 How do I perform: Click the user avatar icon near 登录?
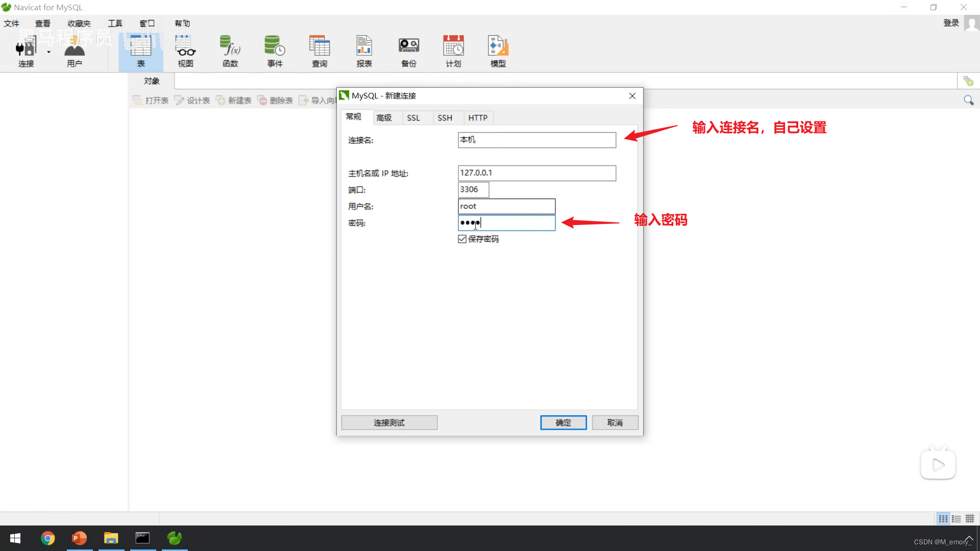[971, 23]
